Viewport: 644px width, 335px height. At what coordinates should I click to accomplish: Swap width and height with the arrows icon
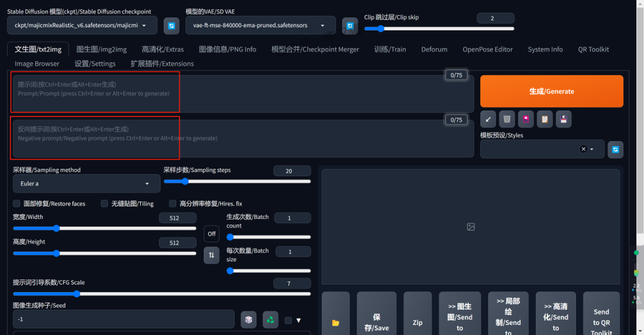click(211, 255)
